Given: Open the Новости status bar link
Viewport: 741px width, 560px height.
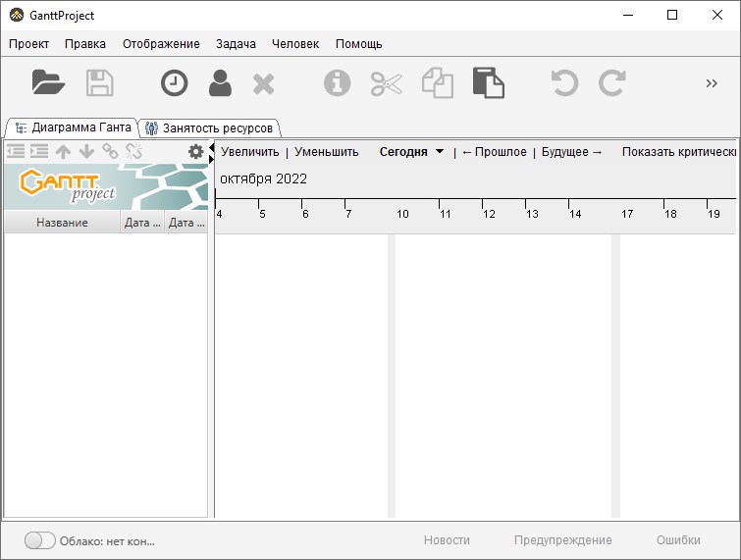Looking at the screenshot, I should point(447,540).
